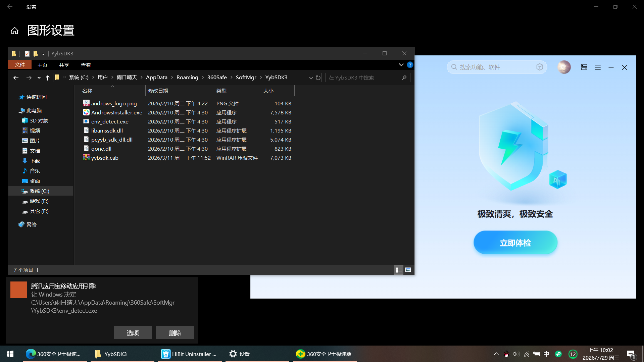Click the 删除 button
The image size is (644, 362).
pyautogui.click(x=175, y=333)
